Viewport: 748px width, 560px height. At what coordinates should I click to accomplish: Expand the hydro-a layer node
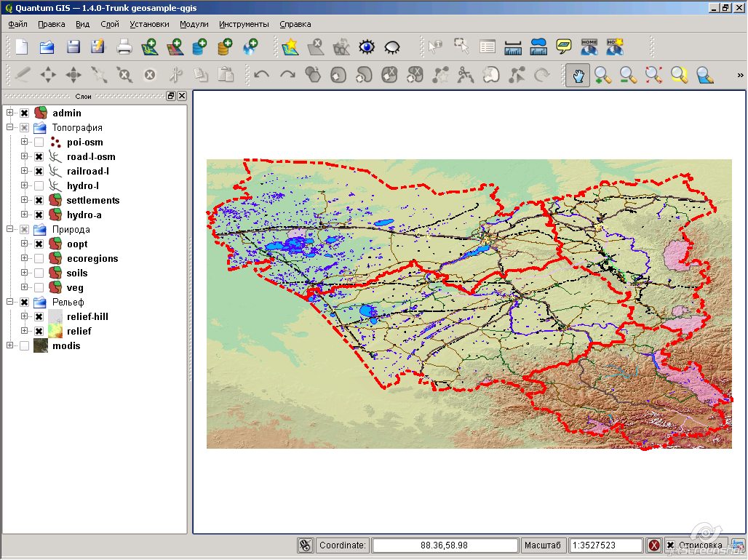click(24, 214)
